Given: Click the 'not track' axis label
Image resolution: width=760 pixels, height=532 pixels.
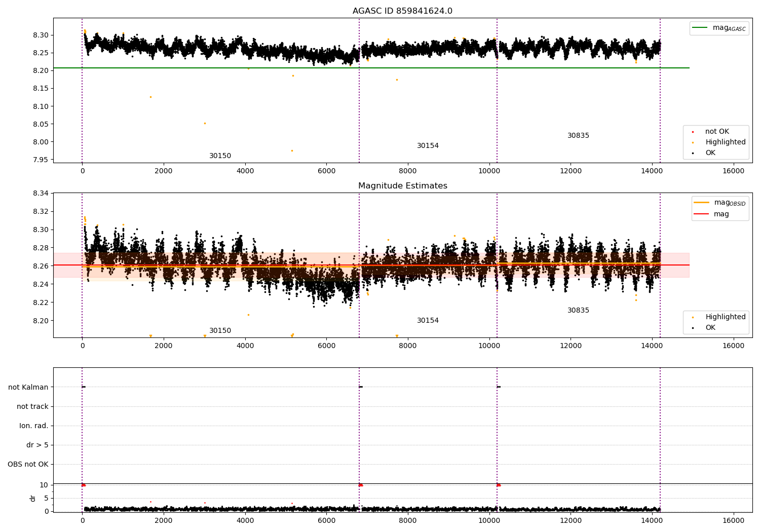Looking at the screenshot, I should coord(32,407).
